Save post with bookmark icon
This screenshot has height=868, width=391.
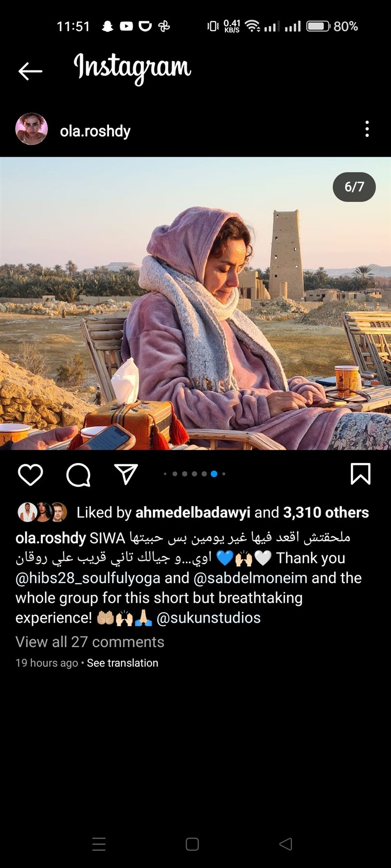[x=360, y=474]
